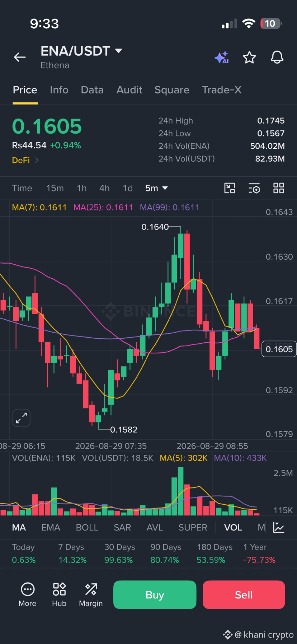297x644 pixels.
Task: Open the DeFi category link
Action: (x=25, y=160)
